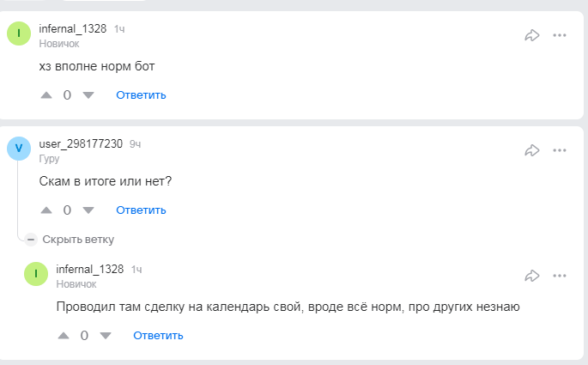Downvote the comment "хз вполне норм бот"
This screenshot has width=588, height=365.
[88, 94]
